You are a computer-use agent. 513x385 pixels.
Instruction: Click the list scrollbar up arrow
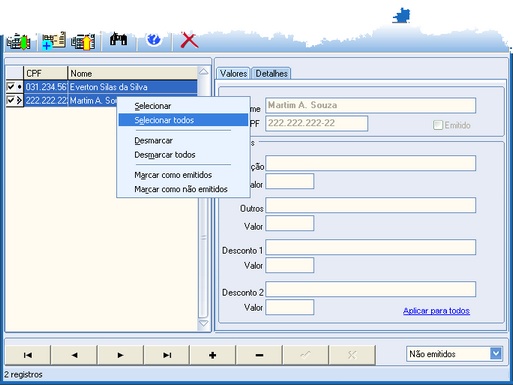(x=203, y=72)
